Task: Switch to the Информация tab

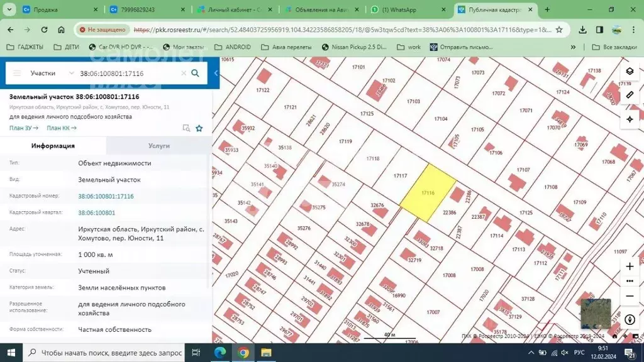Action: coord(53,146)
